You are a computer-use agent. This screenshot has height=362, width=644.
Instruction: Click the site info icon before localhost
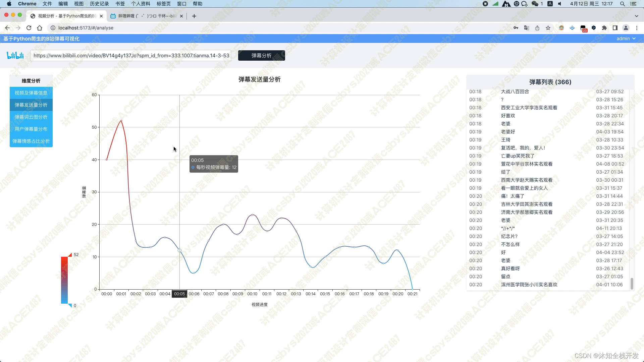[53, 28]
